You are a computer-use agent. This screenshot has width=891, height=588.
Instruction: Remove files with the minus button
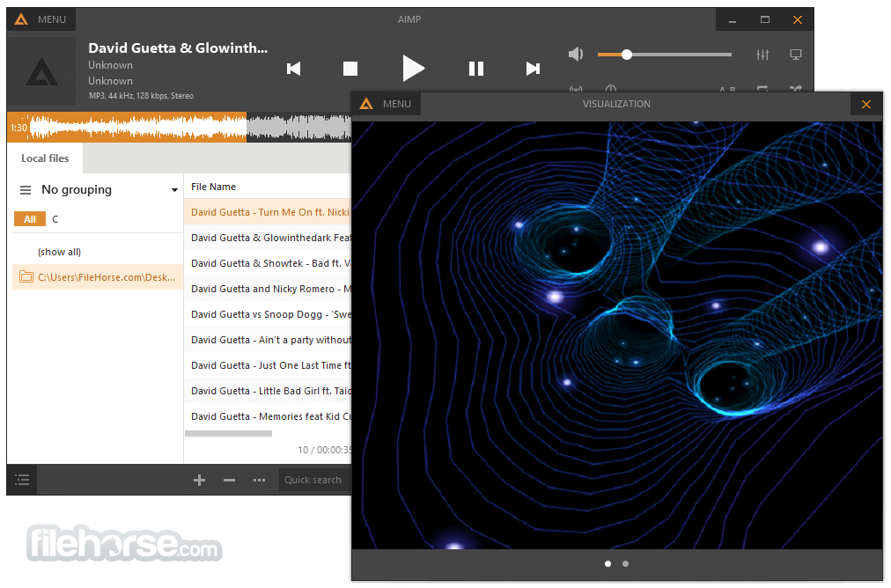(230, 480)
